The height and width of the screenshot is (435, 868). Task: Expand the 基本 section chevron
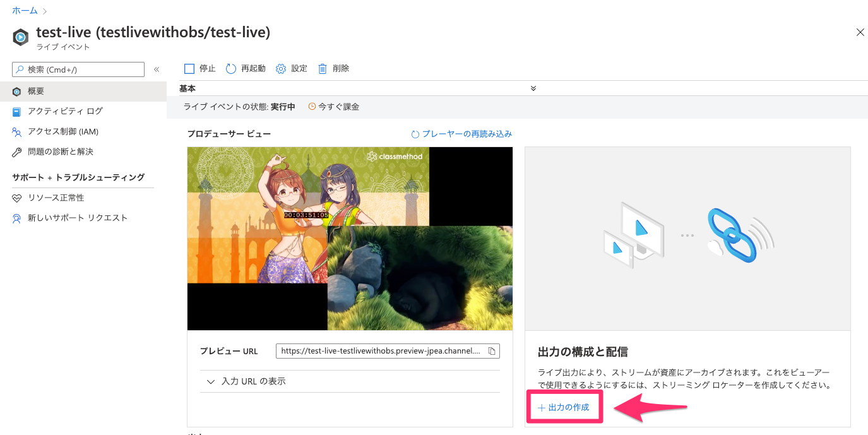point(533,88)
